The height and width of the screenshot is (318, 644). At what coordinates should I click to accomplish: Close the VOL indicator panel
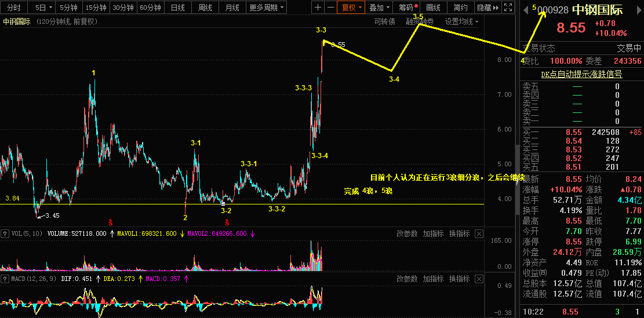click(479, 234)
